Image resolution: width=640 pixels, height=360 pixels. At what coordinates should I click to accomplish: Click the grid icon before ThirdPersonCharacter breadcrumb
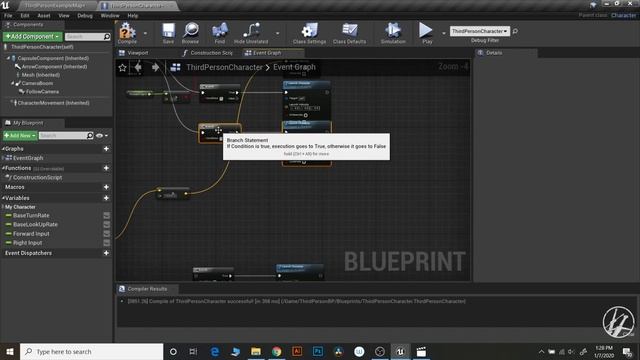[x=176, y=67]
